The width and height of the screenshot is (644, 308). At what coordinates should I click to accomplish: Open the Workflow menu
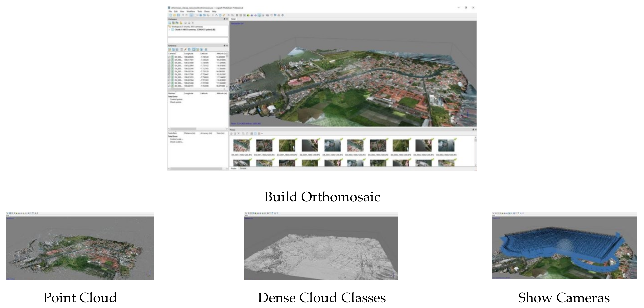click(191, 11)
